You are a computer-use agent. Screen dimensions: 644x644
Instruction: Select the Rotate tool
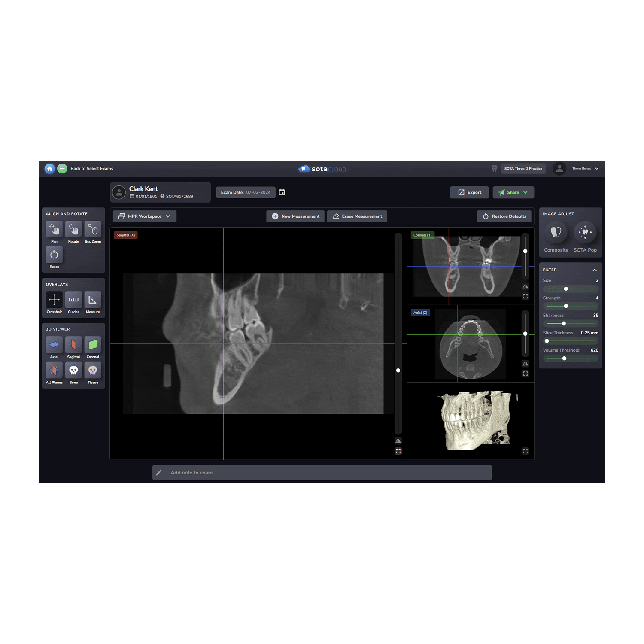(x=73, y=229)
